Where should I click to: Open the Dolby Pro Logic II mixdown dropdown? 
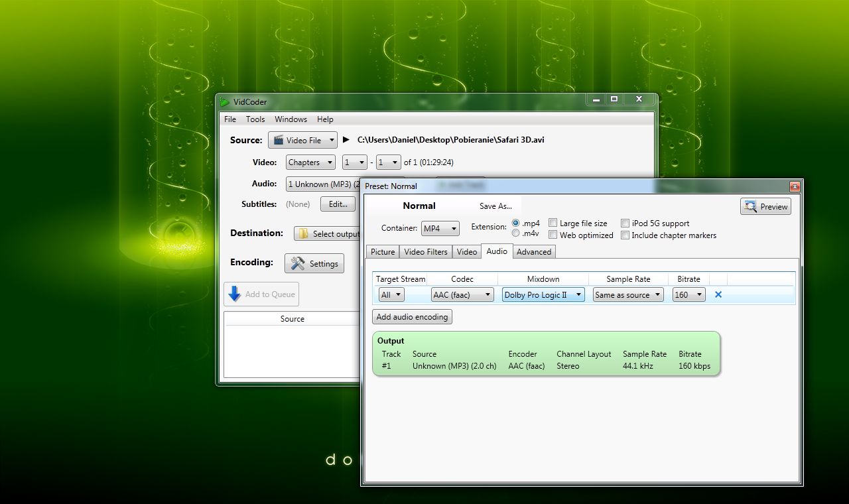[543, 294]
